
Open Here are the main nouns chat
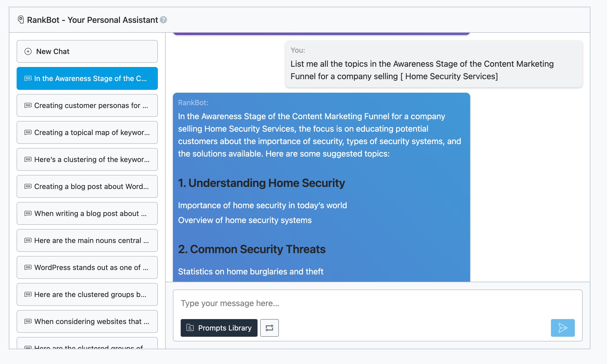pyautogui.click(x=87, y=240)
